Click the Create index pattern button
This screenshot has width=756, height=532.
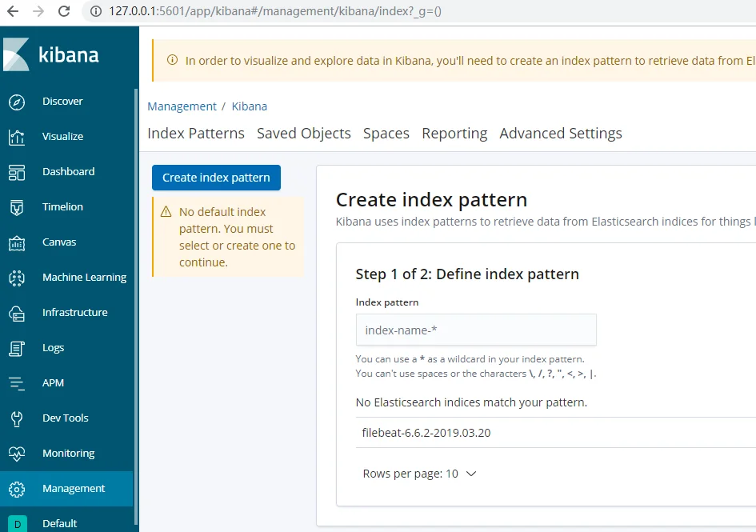tap(216, 178)
